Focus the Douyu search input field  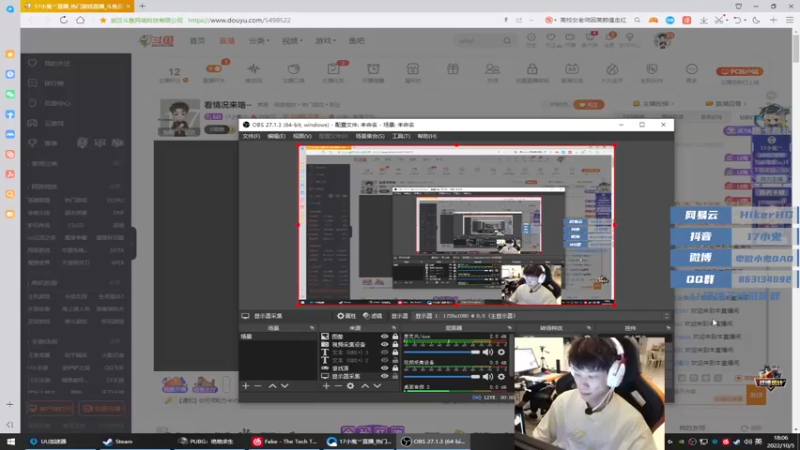click(x=478, y=41)
